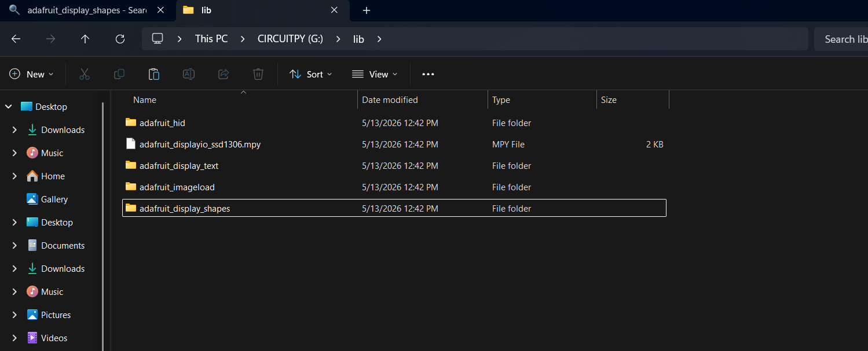868x351 pixels.
Task: Click the MPY File type cell
Action: click(x=508, y=144)
